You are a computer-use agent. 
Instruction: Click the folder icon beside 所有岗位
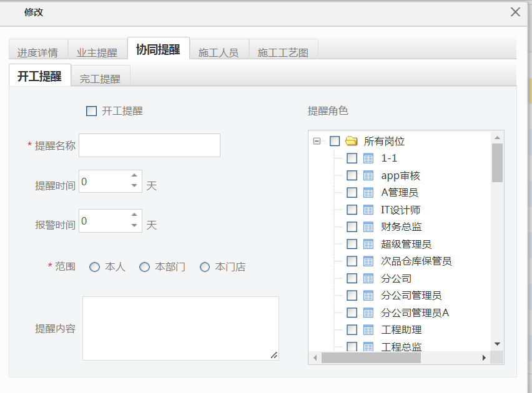coord(352,142)
